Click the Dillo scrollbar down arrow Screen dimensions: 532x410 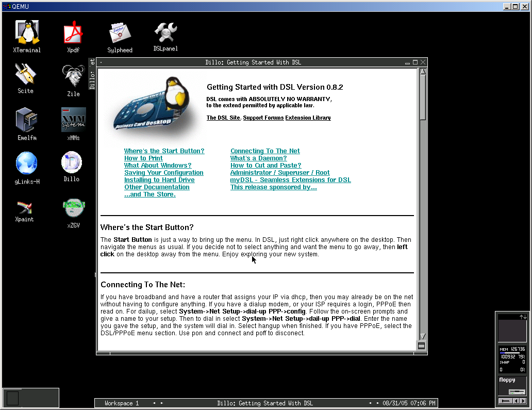pos(423,336)
